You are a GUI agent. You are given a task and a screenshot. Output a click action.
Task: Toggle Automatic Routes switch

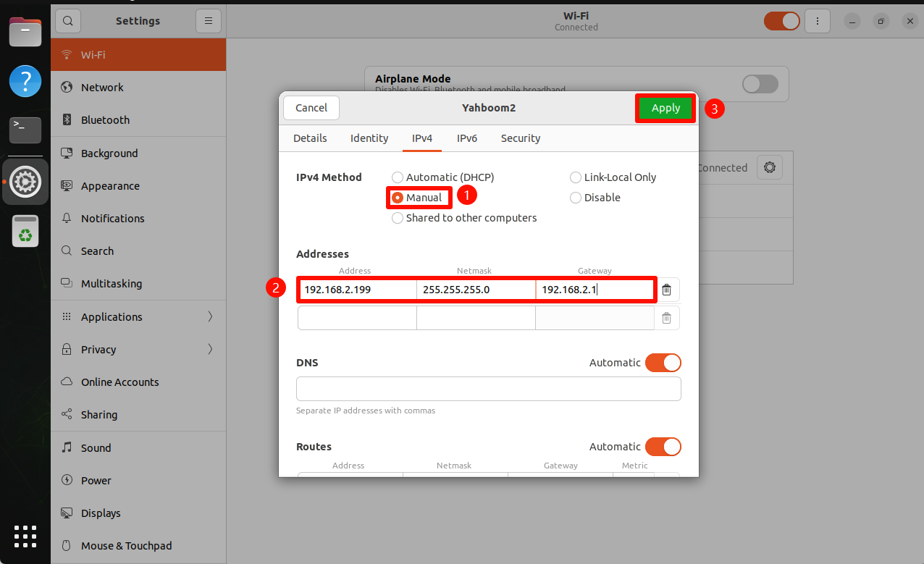663,447
